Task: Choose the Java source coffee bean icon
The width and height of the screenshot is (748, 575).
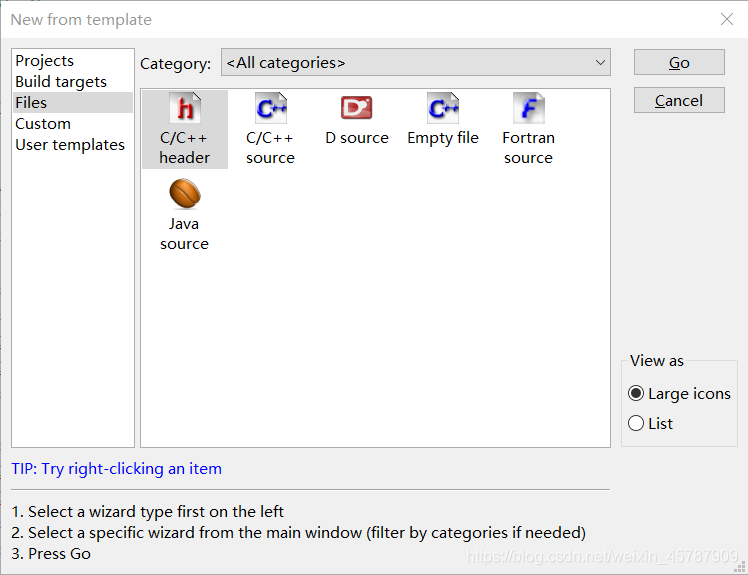Action: pyautogui.click(x=184, y=193)
